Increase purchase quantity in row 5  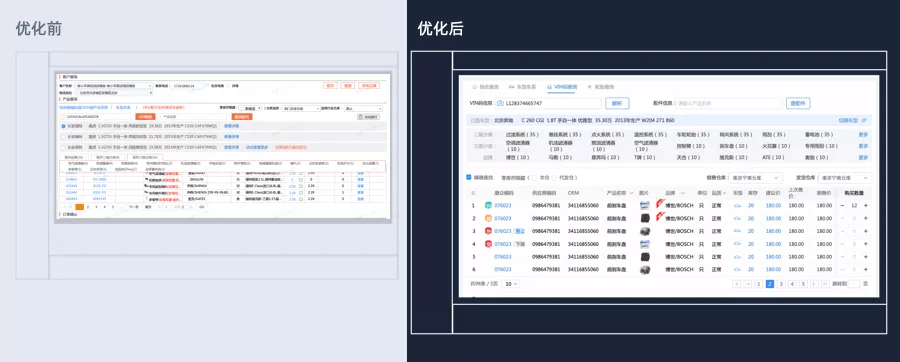point(866,256)
